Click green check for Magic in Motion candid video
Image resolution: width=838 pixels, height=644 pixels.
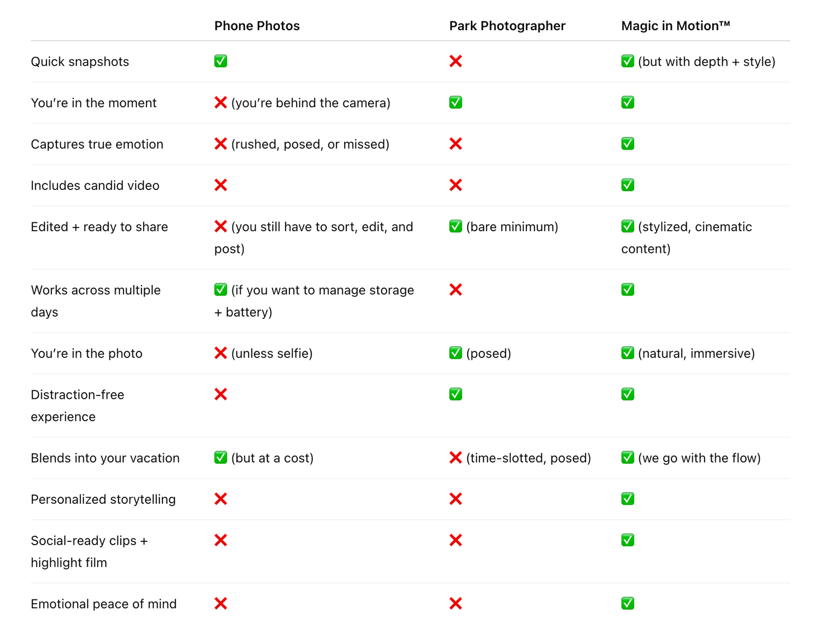(627, 185)
